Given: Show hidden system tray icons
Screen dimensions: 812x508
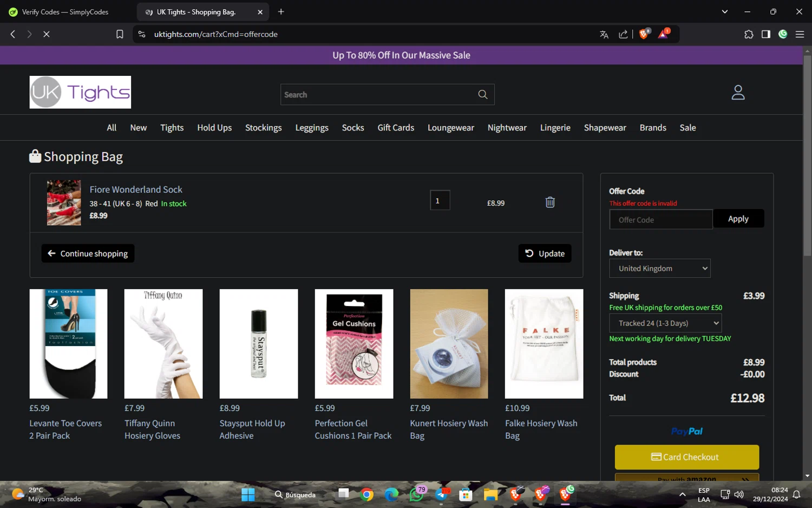Looking at the screenshot, I should pyautogui.click(x=683, y=494).
